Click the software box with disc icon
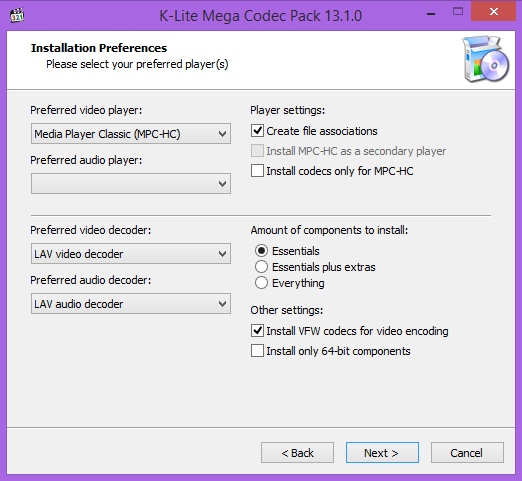The width and height of the screenshot is (522, 481). [485, 59]
